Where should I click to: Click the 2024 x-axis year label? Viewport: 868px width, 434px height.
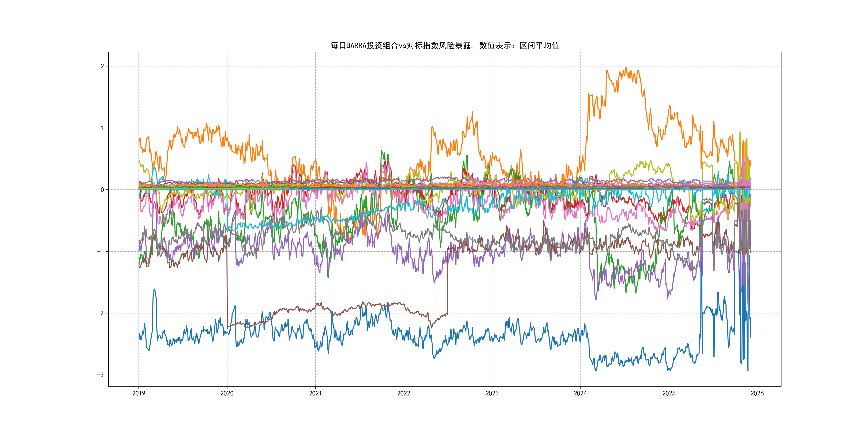580,393
